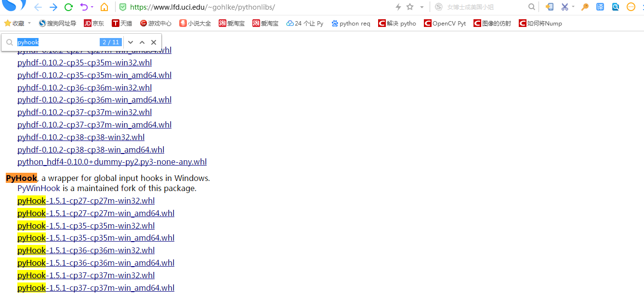Click the find bar text field
Image resolution: width=644 pixels, height=295 pixels.
coord(58,42)
